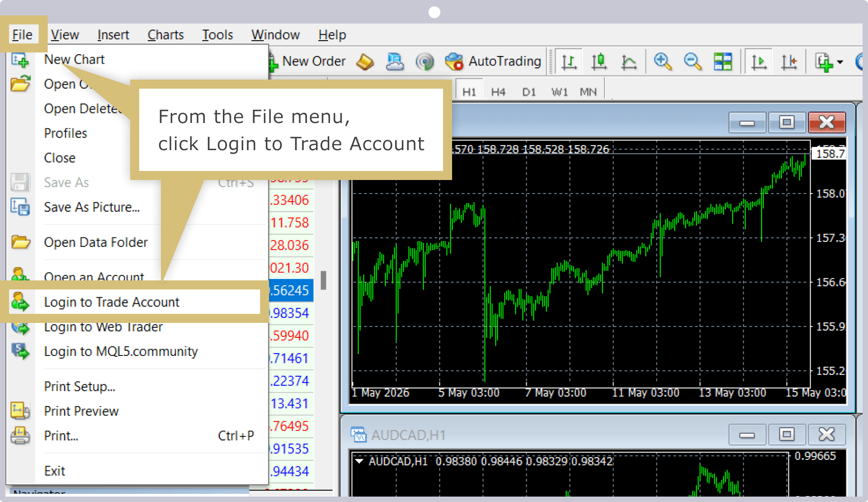Viewport: 868px width, 502px height.
Task: Click the Indicators list icon
Action: click(824, 62)
